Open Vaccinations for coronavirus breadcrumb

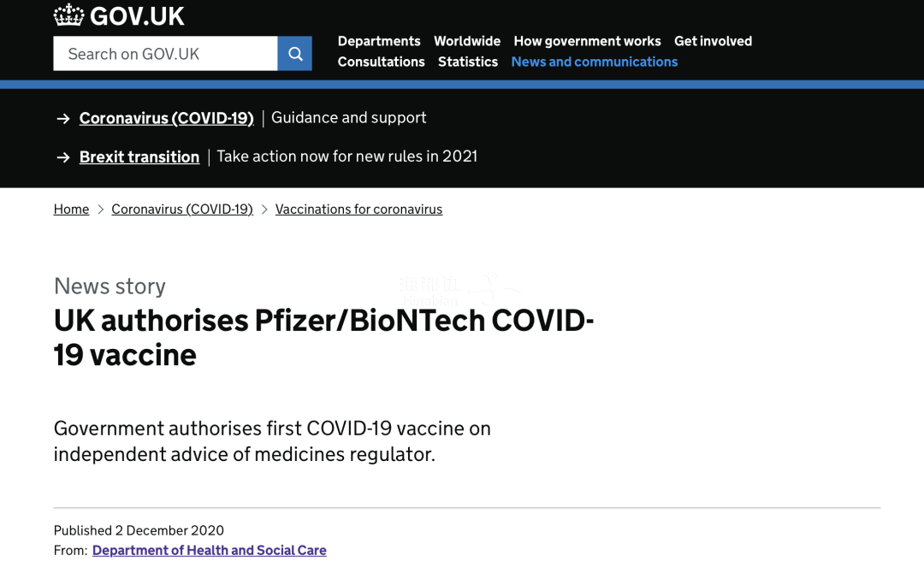tap(358, 210)
